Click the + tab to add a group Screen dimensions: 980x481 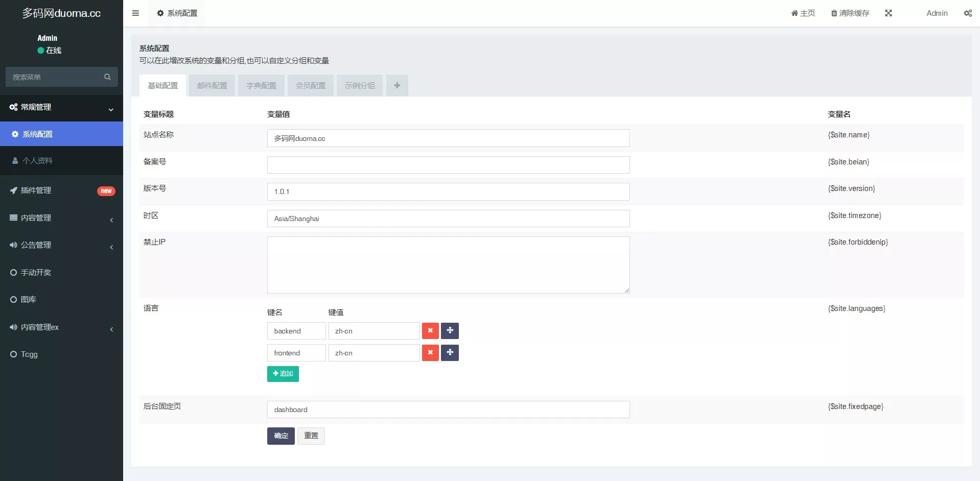(397, 85)
